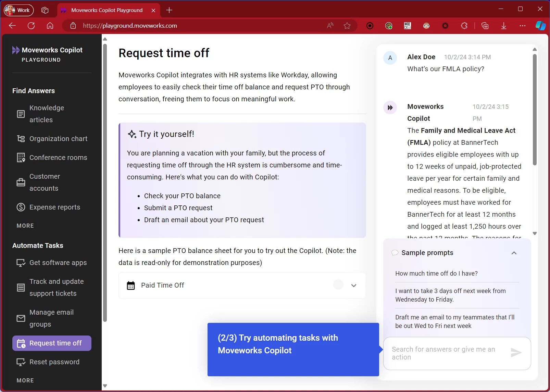This screenshot has height=392, width=550.
Task: Click the site information lock icon
Action: pos(73,26)
